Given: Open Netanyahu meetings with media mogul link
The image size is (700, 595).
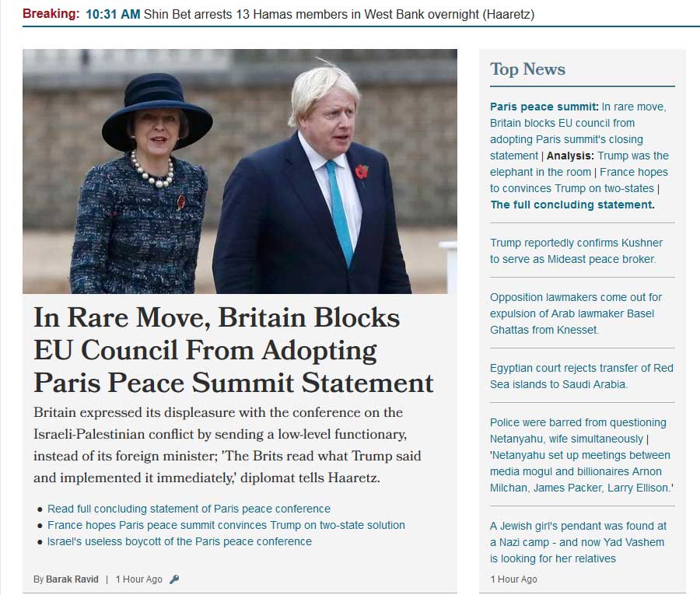Looking at the screenshot, I should click(581, 471).
